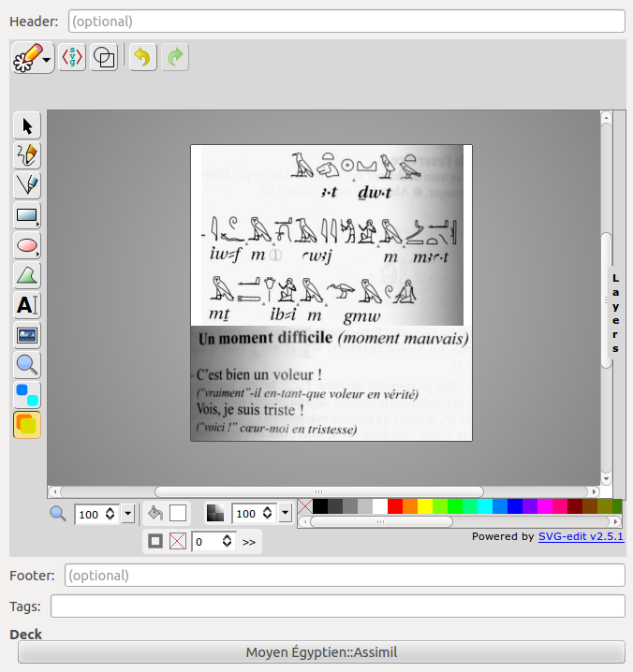This screenshot has width=633, height=672.
Task: Click the zoom value stepper arrows
Action: pyautogui.click(x=110, y=514)
